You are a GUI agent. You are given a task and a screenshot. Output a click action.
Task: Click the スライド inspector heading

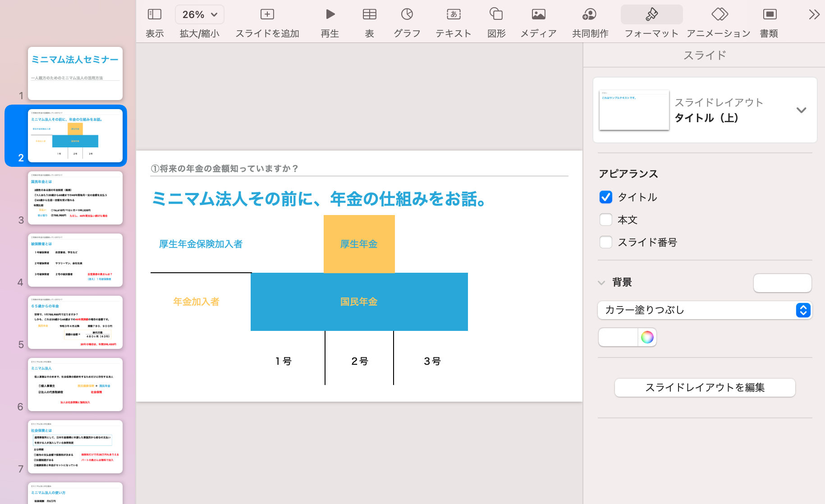point(705,55)
